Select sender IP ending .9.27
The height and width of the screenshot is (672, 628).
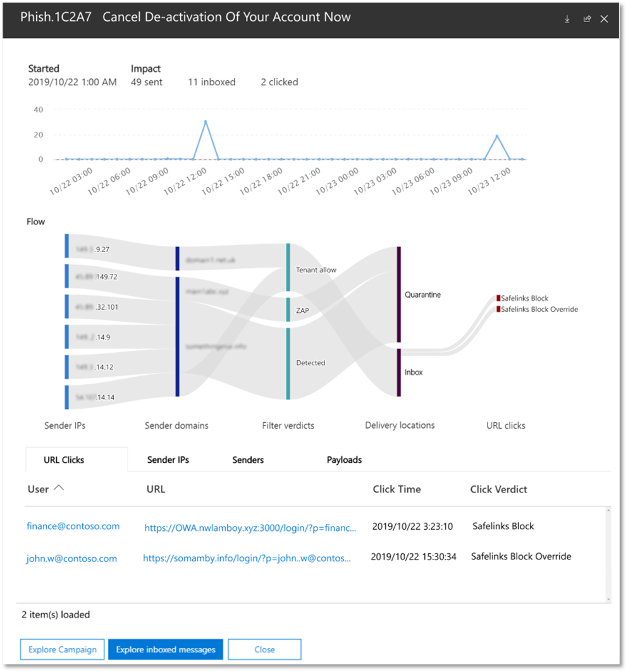[x=67, y=246]
